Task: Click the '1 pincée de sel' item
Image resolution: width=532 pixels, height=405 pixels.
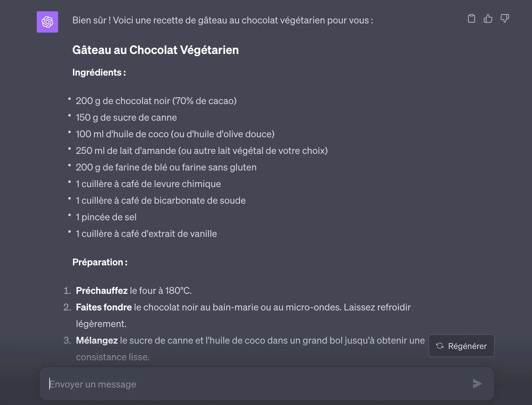Action: [106, 217]
